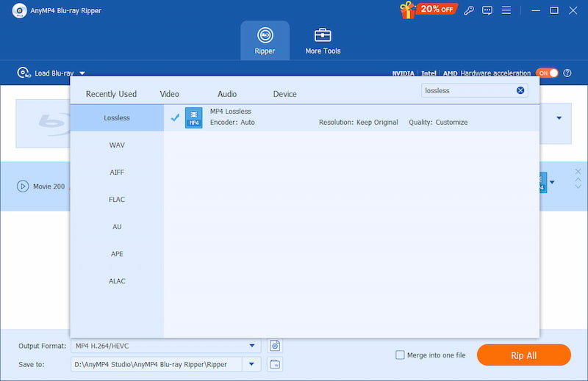Switch to the Ripper tab
Viewport: 588px width, 381px height.
(265, 40)
